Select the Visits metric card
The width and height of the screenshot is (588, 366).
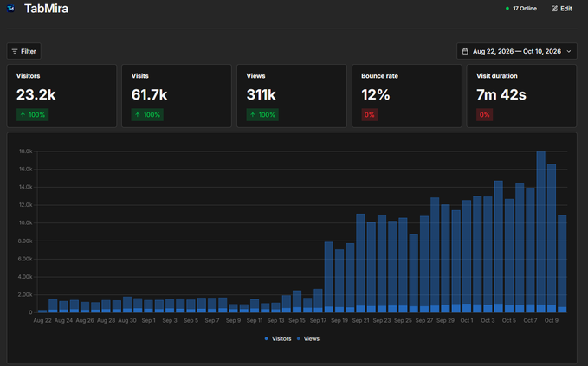click(177, 96)
